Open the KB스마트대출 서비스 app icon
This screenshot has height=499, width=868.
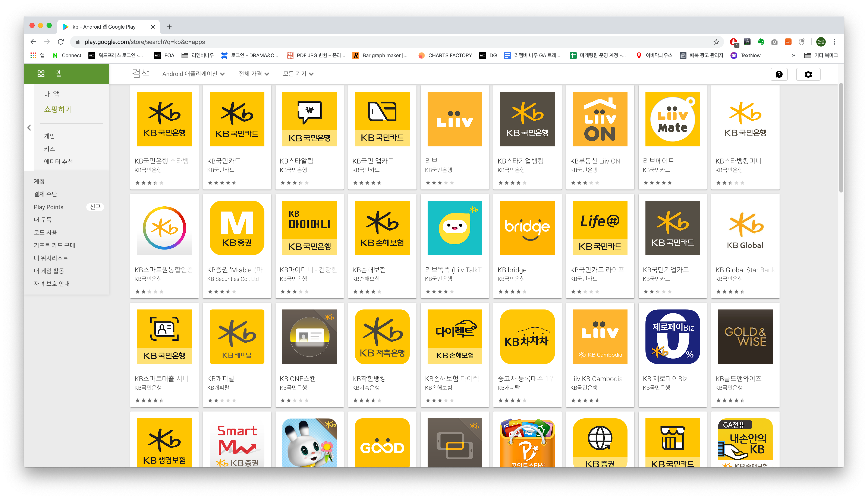tap(164, 337)
